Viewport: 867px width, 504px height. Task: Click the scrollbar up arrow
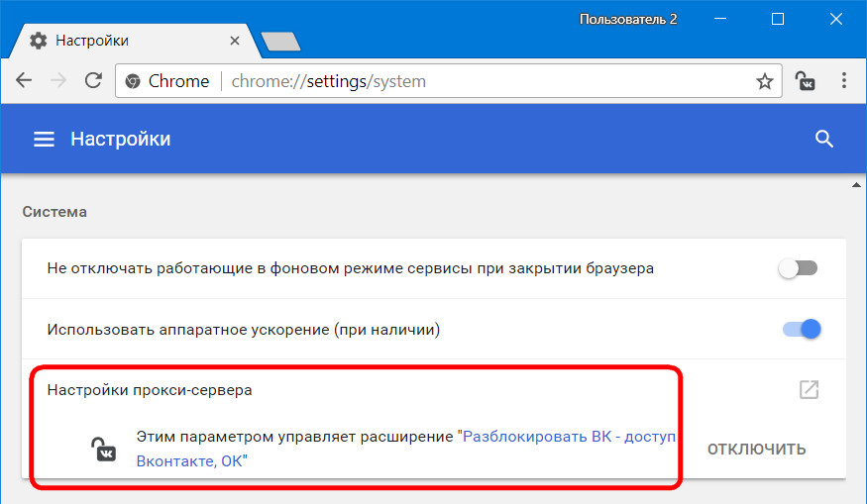click(x=856, y=185)
